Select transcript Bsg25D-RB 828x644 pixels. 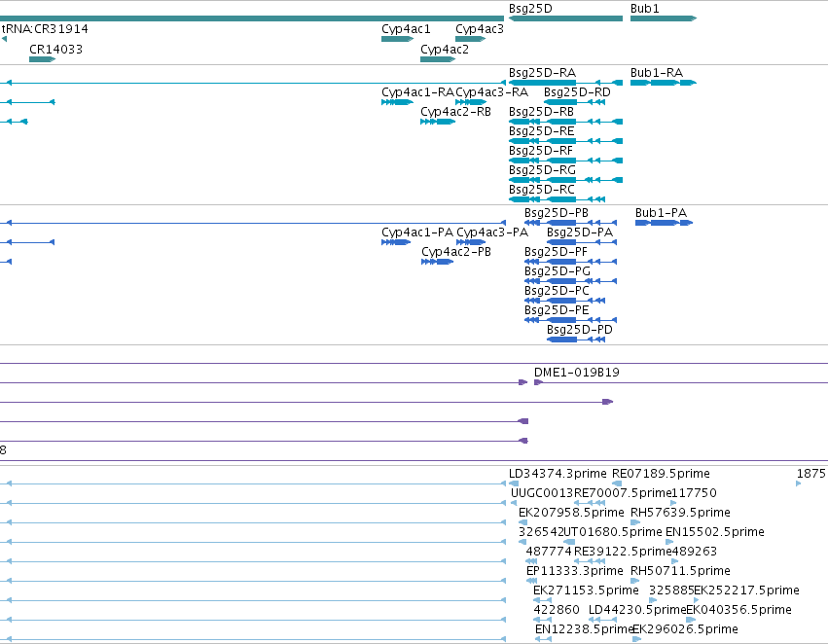(565, 122)
